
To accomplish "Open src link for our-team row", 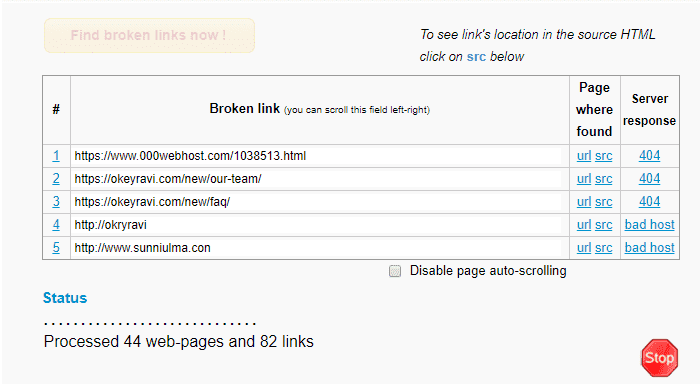I will [x=604, y=179].
